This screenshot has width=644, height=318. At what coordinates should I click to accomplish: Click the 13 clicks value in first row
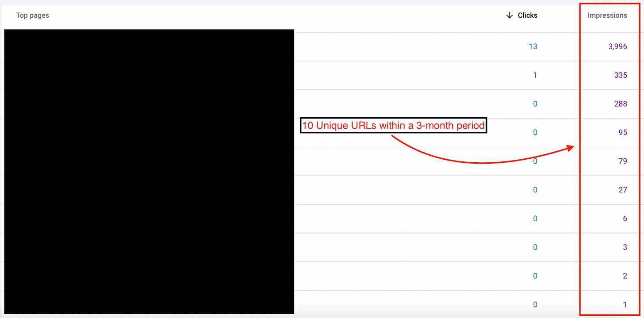tap(533, 46)
